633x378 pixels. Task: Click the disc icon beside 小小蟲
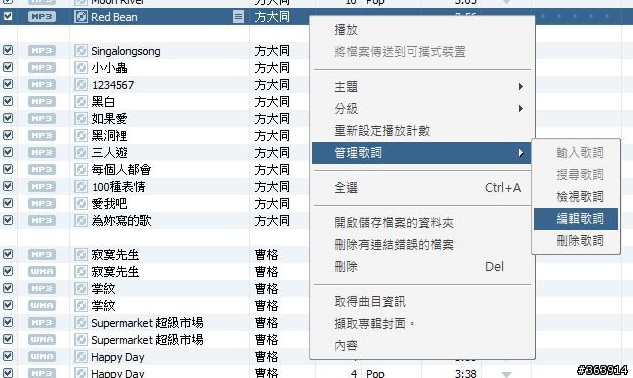point(81,67)
